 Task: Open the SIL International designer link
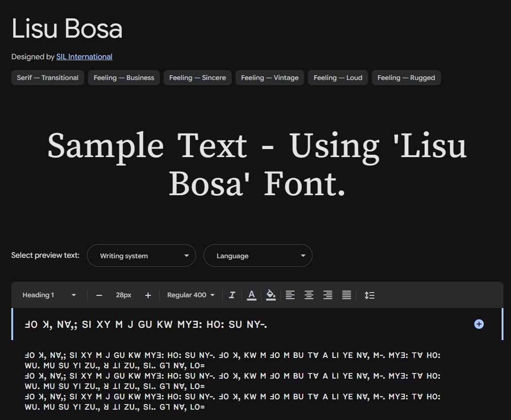click(84, 57)
